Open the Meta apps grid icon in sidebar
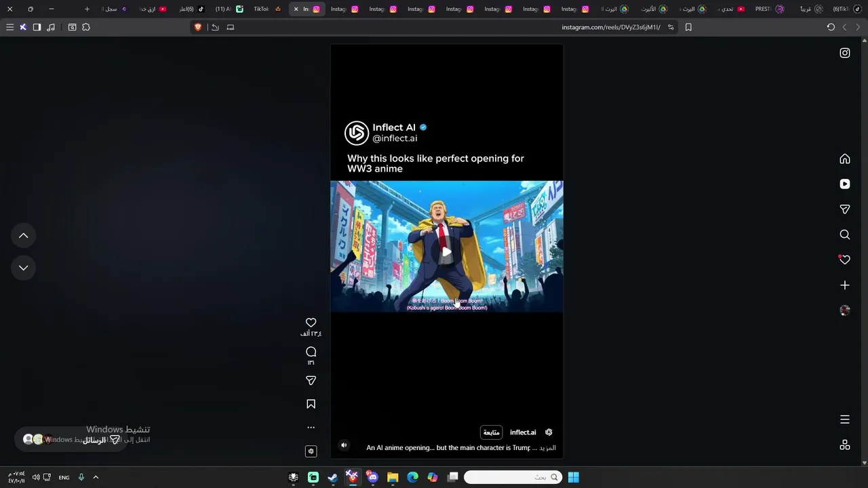Viewport: 868px width, 488px height. pyautogui.click(x=845, y=445)
